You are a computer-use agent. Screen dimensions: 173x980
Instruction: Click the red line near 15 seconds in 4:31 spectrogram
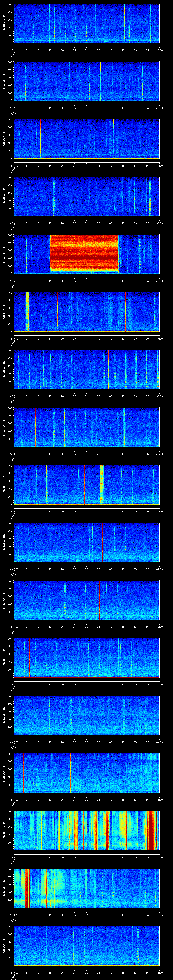coord(50,24)
